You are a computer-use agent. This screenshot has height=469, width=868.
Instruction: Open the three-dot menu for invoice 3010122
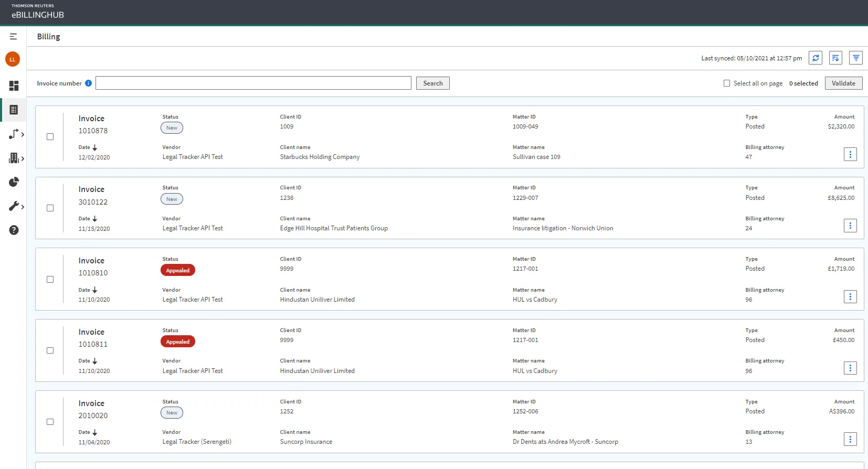[x=850, y=226]
